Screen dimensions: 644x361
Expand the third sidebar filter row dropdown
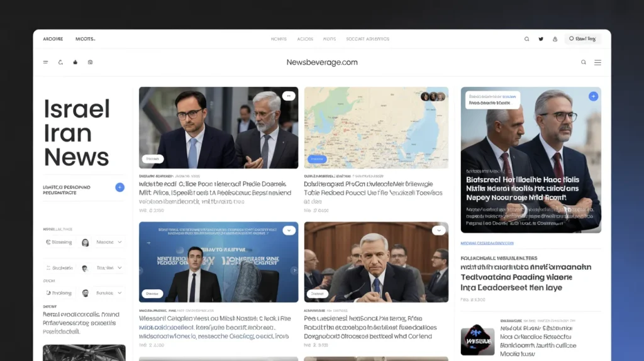point(120,293)
